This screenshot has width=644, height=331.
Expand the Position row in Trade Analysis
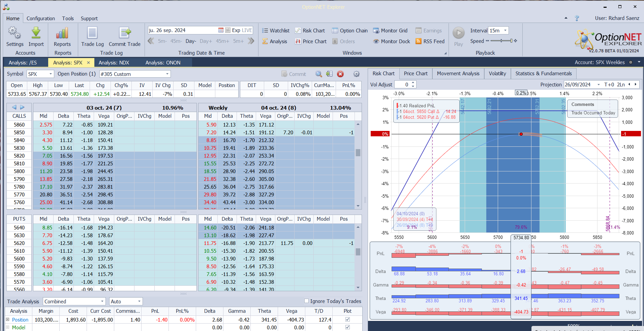(7, 319)
